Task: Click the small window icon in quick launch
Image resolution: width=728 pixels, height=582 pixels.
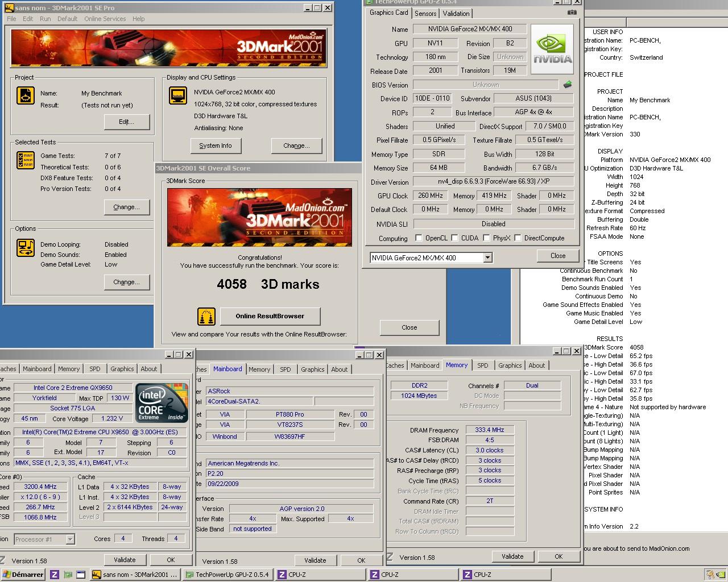Action: (80, 575)
